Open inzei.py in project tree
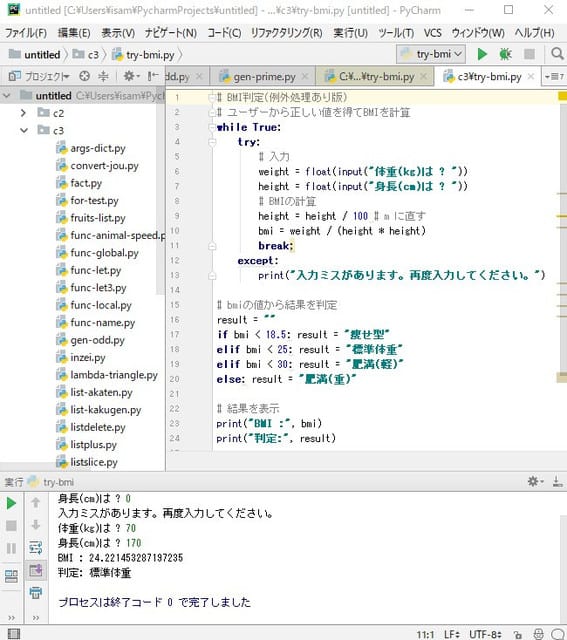The height and width of the screenshot is (640, 567). pos(88,358)
